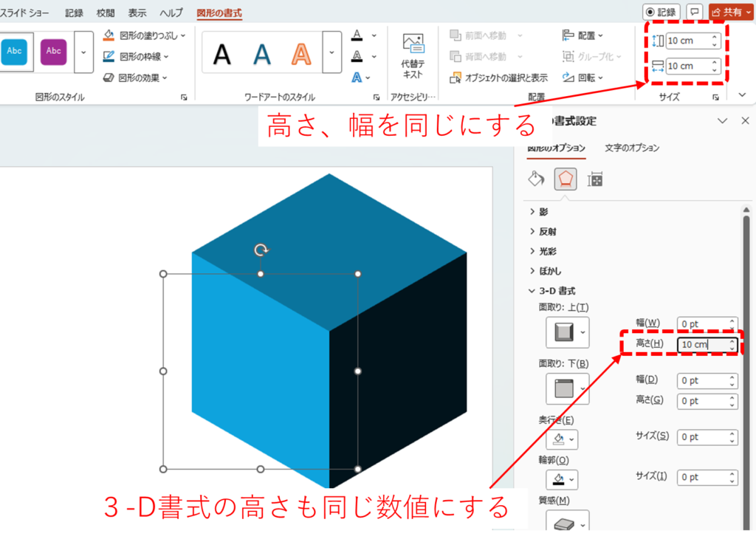This screenshot has height=542, width=756.
Task: Click the top bevel 高さ(H) input field
Action: [x=701, y=345]
